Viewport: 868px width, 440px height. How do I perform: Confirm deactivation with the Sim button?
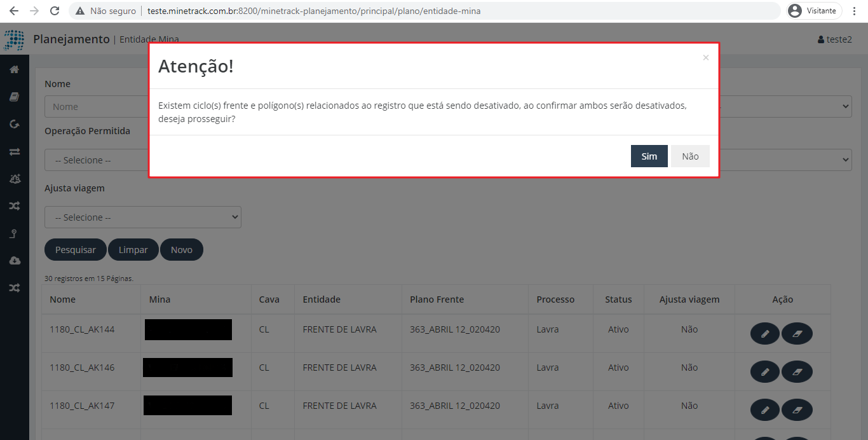click(x=649, y=156)
